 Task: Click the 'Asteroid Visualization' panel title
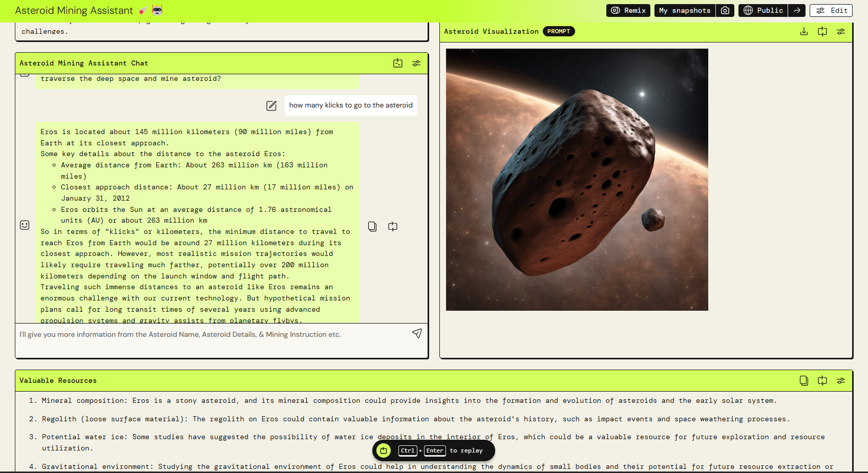491,32
